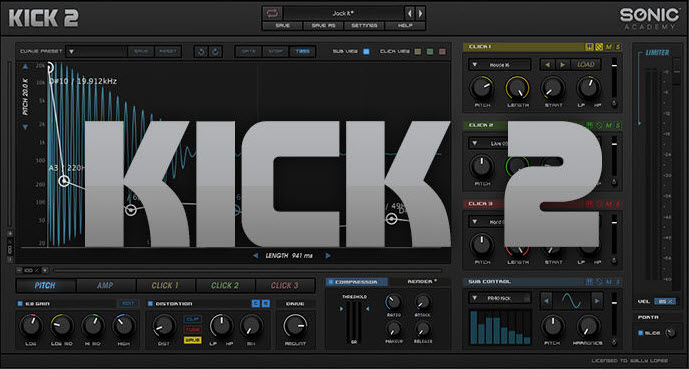The image size is (689, 369).
Task: Select next sub waveform
Action: click(597, 301)
